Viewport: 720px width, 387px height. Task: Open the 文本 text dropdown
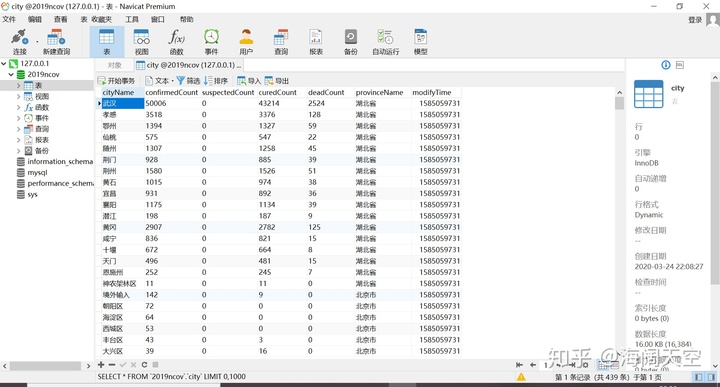pyautogui.click(x=159, y=81)
